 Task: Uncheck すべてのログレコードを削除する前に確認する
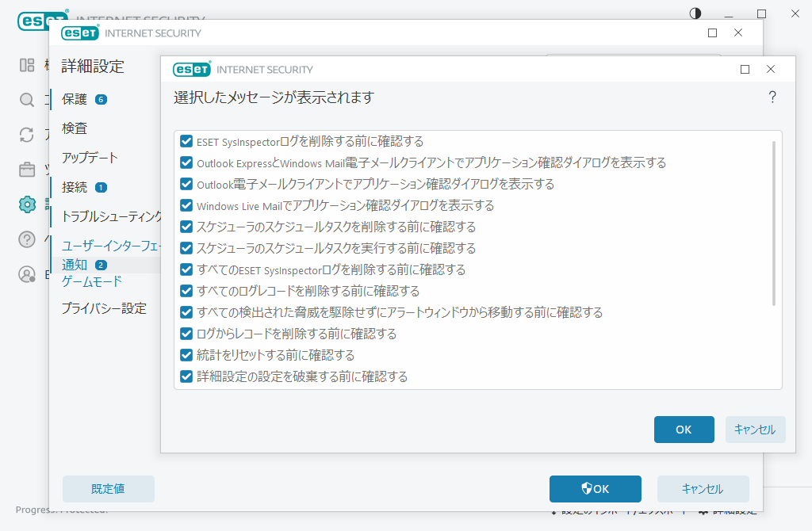pyautogui.click(x=186, y=291)
